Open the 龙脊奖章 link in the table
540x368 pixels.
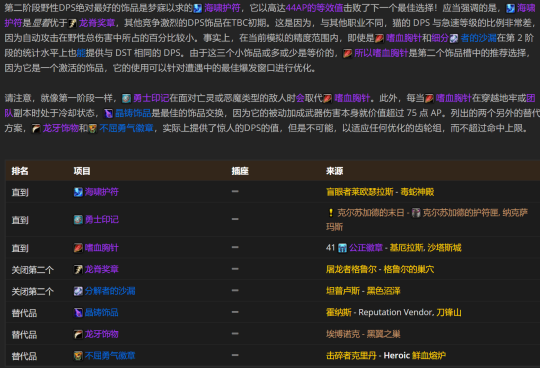click(102, 269)
